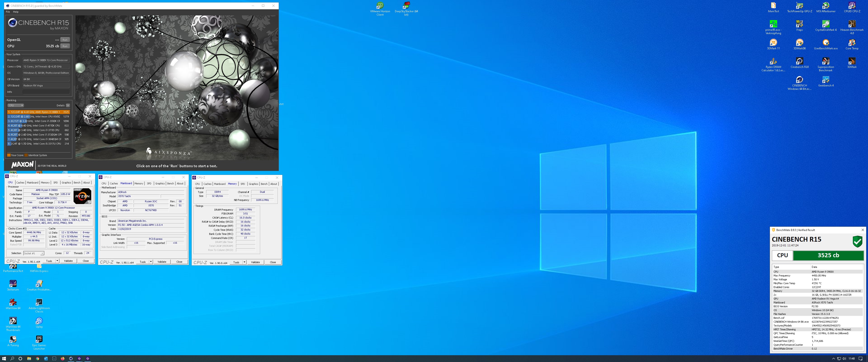The width and height of the screenshot is (868, 362).
Task: Show hidden system tray icons
Action: 834,359
